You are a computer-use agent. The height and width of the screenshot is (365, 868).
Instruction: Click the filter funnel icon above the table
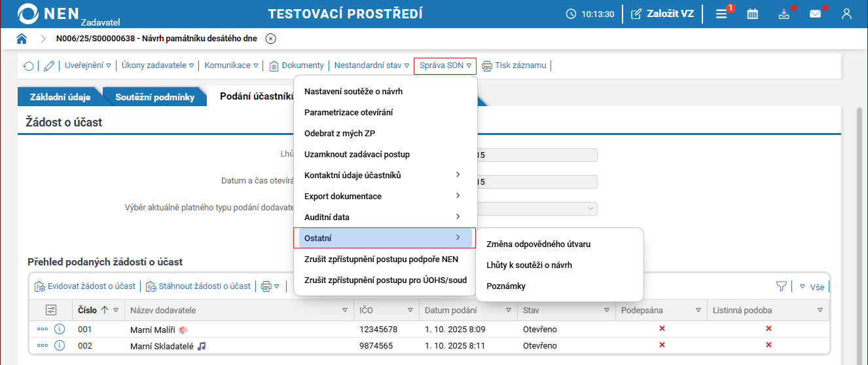(781, 286)
